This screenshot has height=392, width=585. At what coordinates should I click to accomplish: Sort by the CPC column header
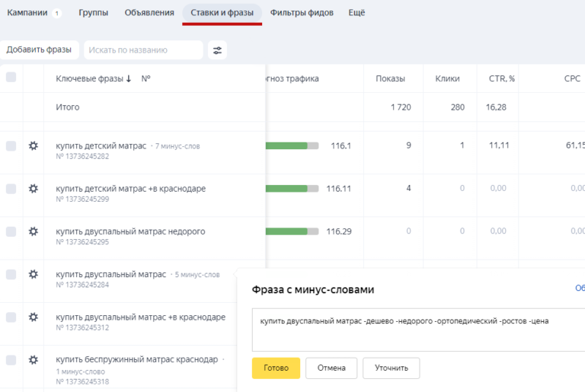[x=572, y=78]
